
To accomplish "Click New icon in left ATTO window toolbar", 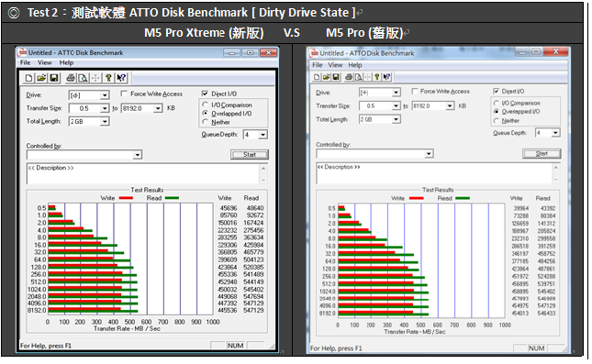I will [29, 78].
